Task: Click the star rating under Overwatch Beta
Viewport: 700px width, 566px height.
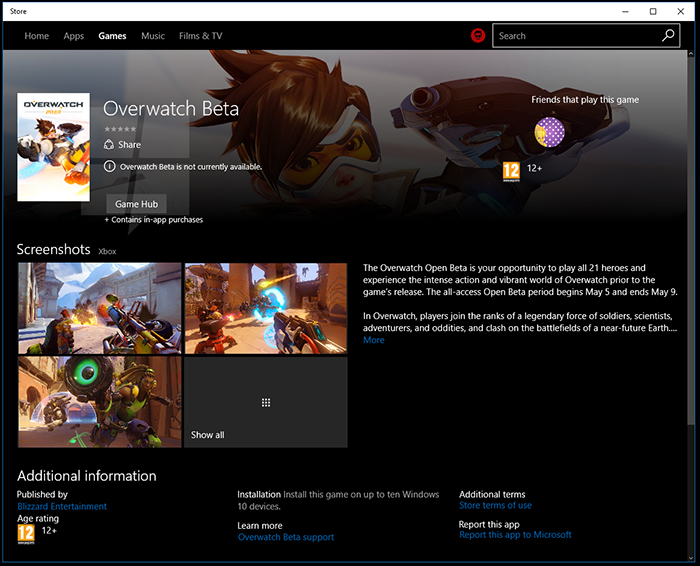Action: 120,129
